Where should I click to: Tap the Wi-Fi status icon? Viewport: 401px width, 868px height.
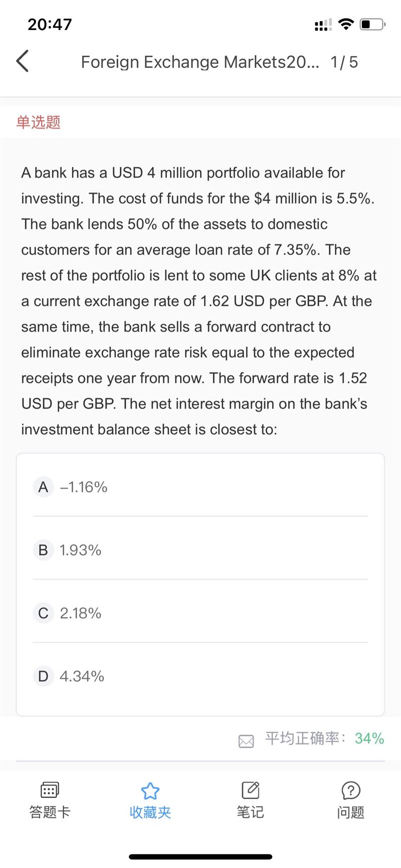coord(345,24)
